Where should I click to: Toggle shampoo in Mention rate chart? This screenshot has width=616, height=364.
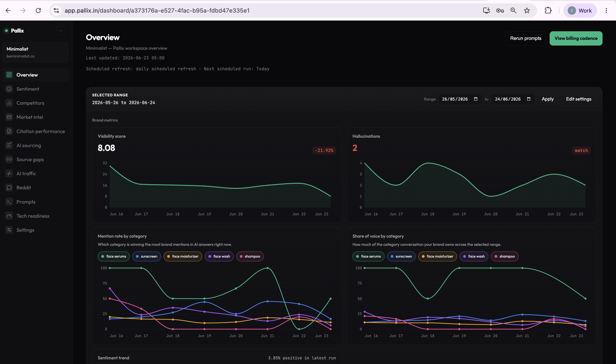pos(250,256)
